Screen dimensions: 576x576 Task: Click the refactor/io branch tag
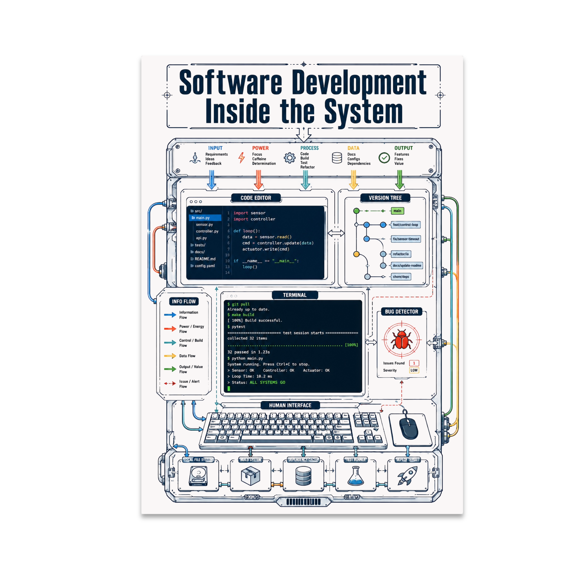pyautogui.click(x=400, y=254)
